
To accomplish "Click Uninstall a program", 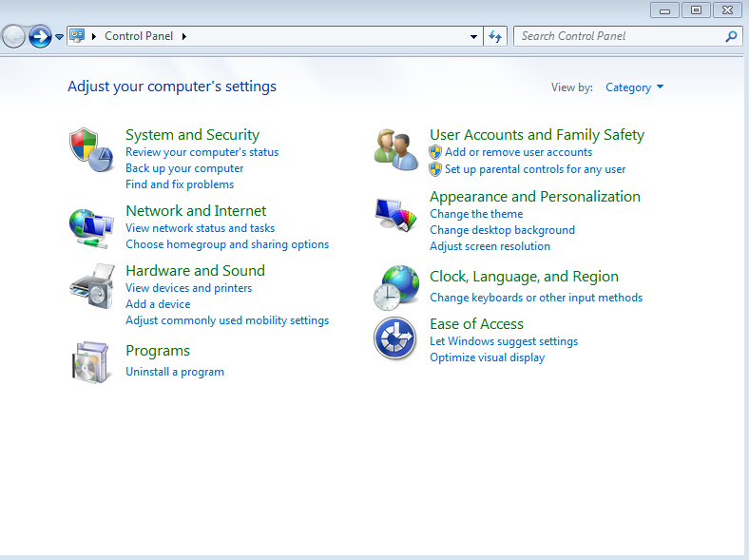I will (x=175, y=372).
